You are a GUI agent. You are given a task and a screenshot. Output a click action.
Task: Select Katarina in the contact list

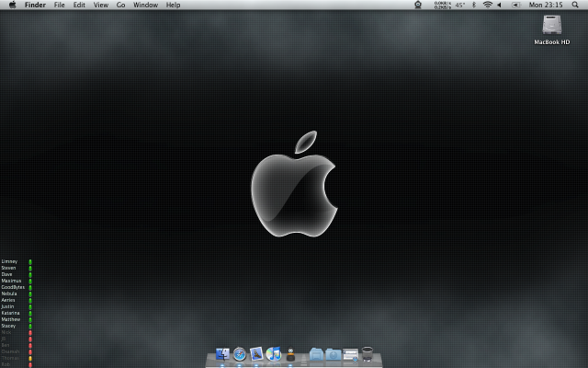(10, 313)
